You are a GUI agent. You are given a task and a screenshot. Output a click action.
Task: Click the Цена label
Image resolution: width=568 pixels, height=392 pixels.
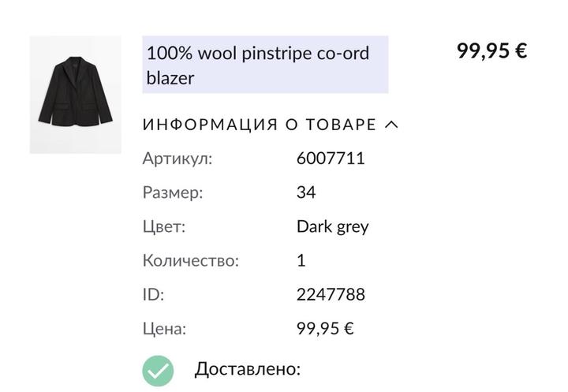click(164, 329)
